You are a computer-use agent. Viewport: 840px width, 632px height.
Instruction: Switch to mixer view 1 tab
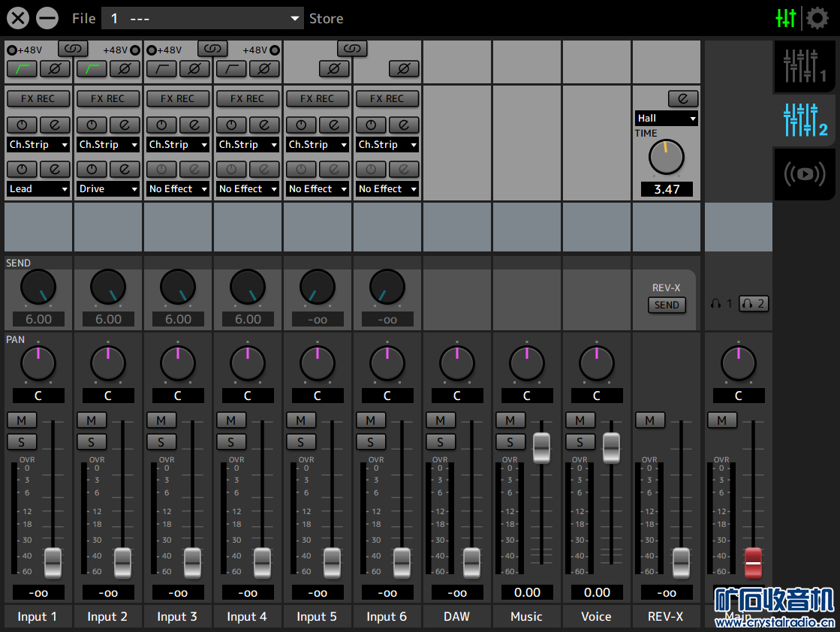coord(804,67)
